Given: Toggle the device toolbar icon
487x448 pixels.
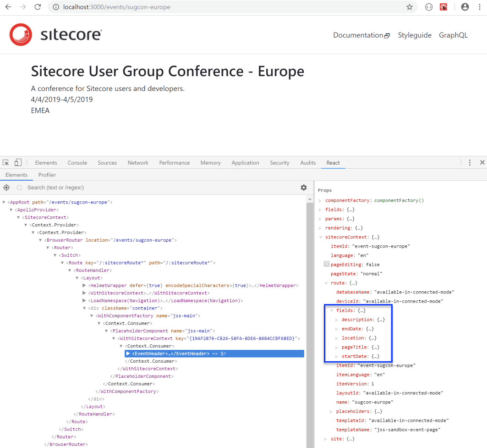Looking at the screenshot, I should [x=18, y=162].
